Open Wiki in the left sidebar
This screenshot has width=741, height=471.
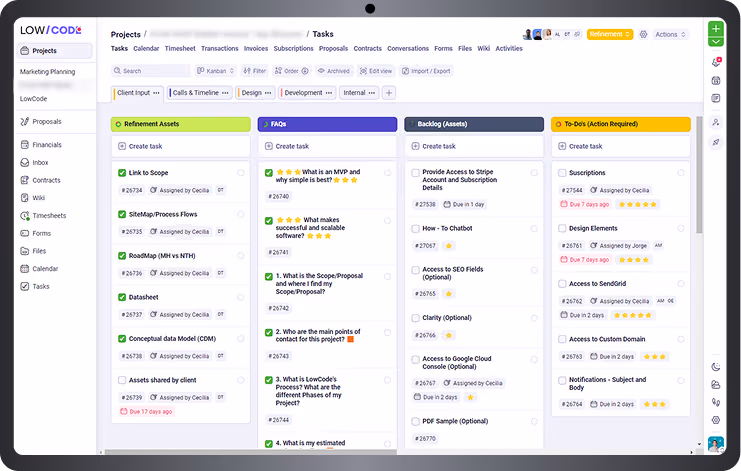(33, 198)
